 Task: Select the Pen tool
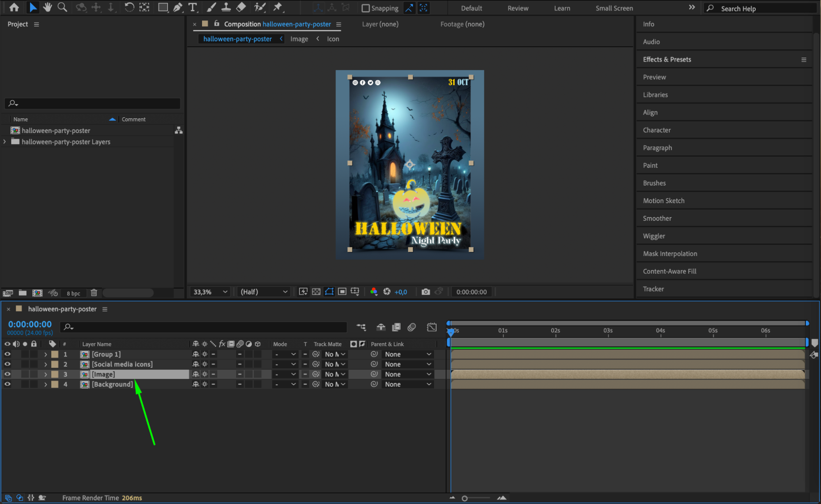[178, 7]
